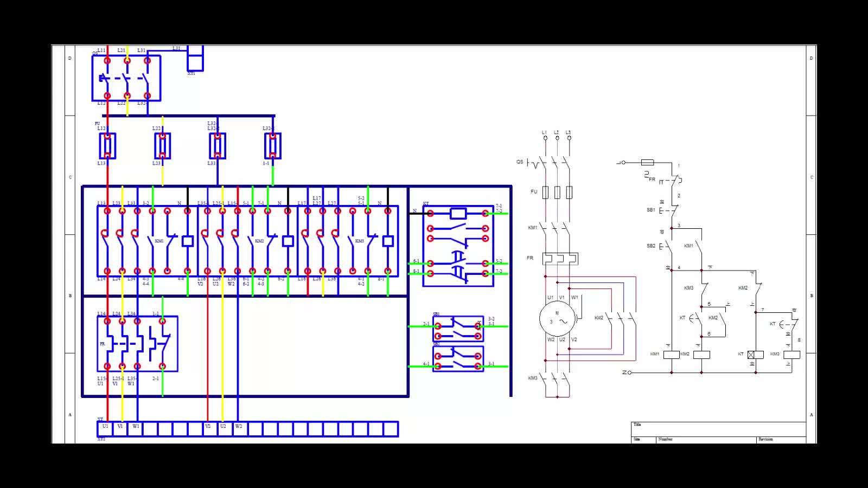Click the KT time relay coil box

pos(458,213)
